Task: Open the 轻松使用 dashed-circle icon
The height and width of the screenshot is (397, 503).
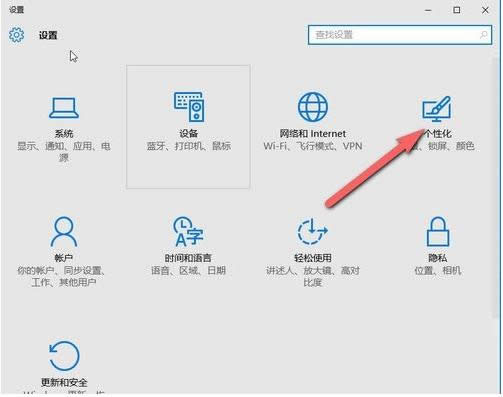Action: pos(313,231)
